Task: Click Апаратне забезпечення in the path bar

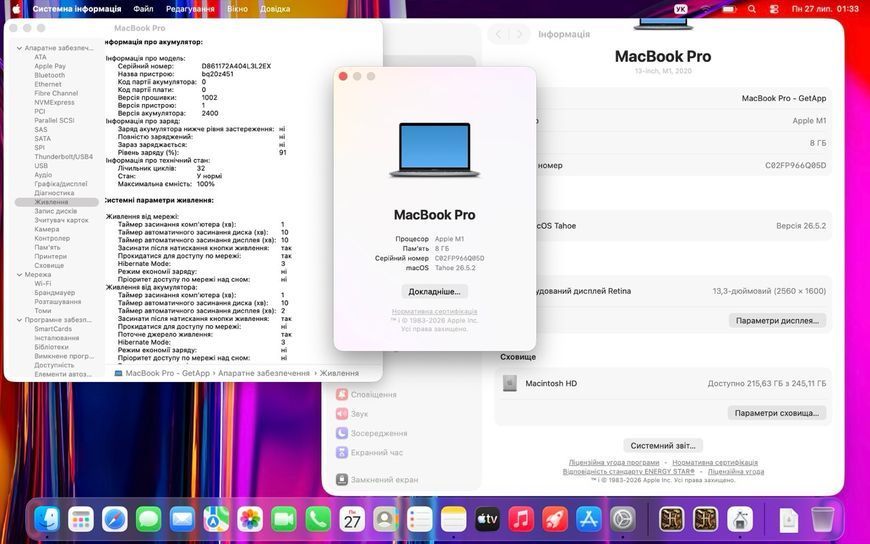Action: pyautogui.click(x=264, y=374)
